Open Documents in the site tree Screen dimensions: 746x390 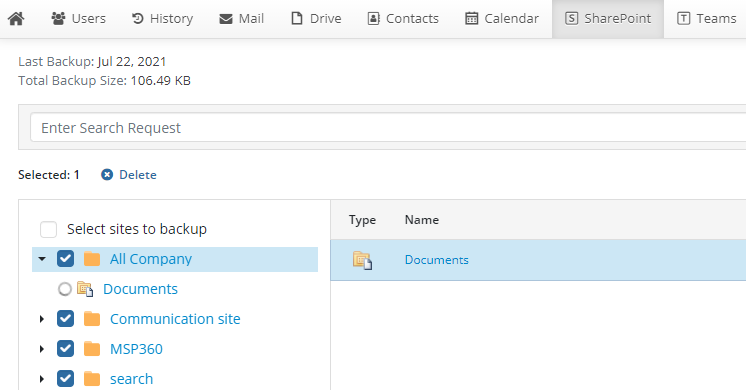click(x=140, y=289)
